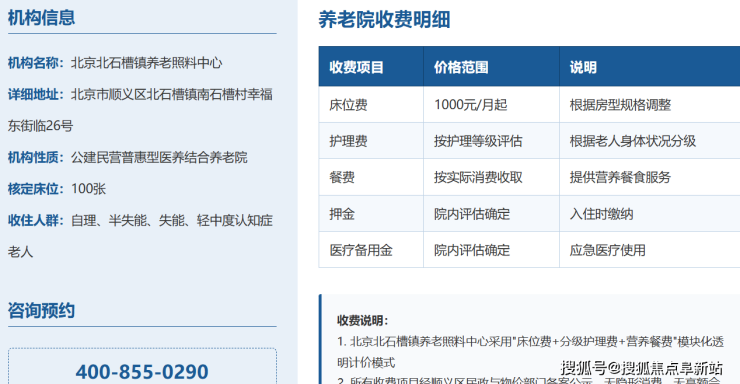Click the 养老院收费明细 title

click(384, 20)
